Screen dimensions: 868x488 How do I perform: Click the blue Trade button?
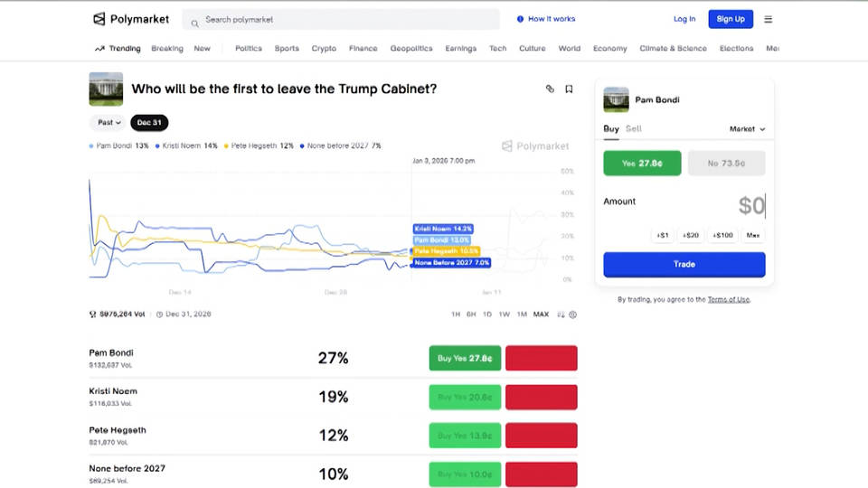tap(684, 264)
